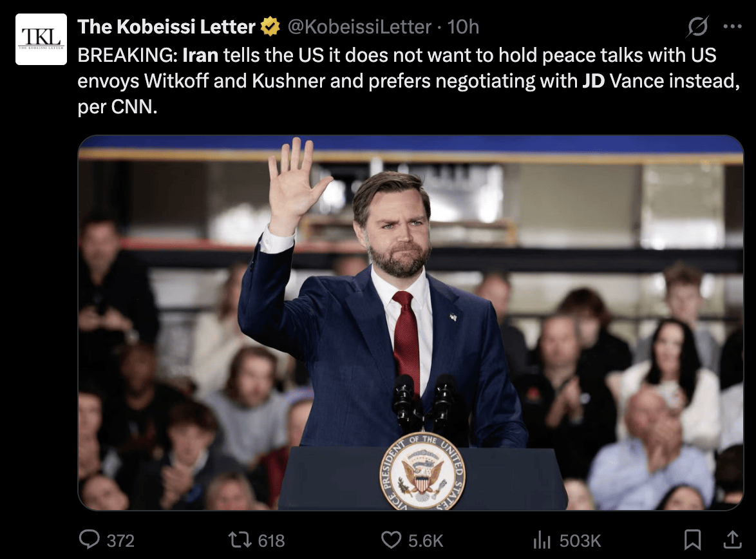Open the TKL profile avatar
Image resolution: width=756 pixels, height=559 pixels.
41,39
